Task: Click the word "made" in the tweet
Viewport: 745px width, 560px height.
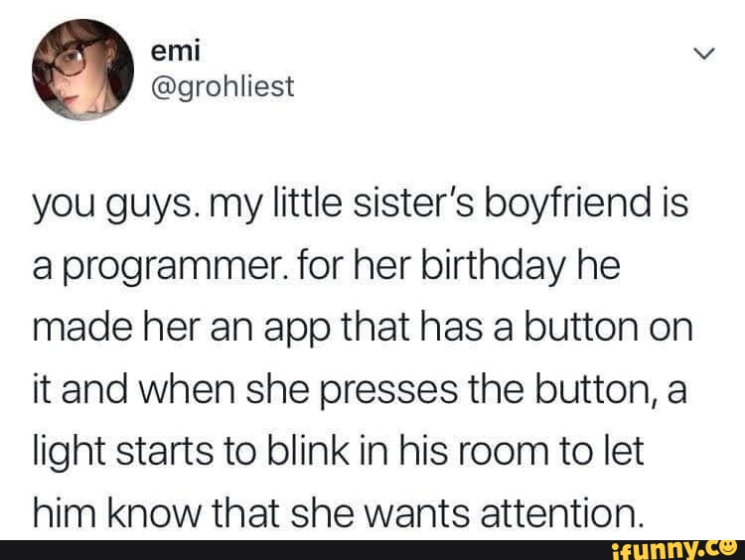Action: 82,329
